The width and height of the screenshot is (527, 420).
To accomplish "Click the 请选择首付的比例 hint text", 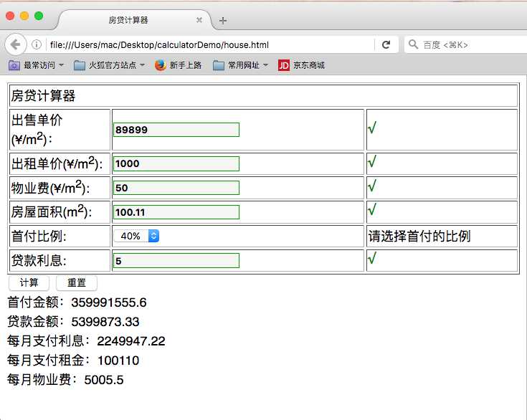I will [x=419, y=237].
